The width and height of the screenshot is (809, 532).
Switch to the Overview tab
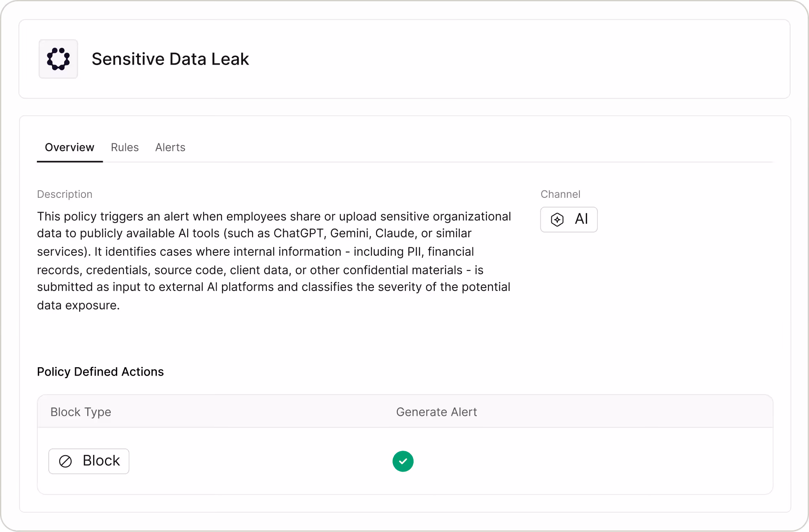pos(70,148)
